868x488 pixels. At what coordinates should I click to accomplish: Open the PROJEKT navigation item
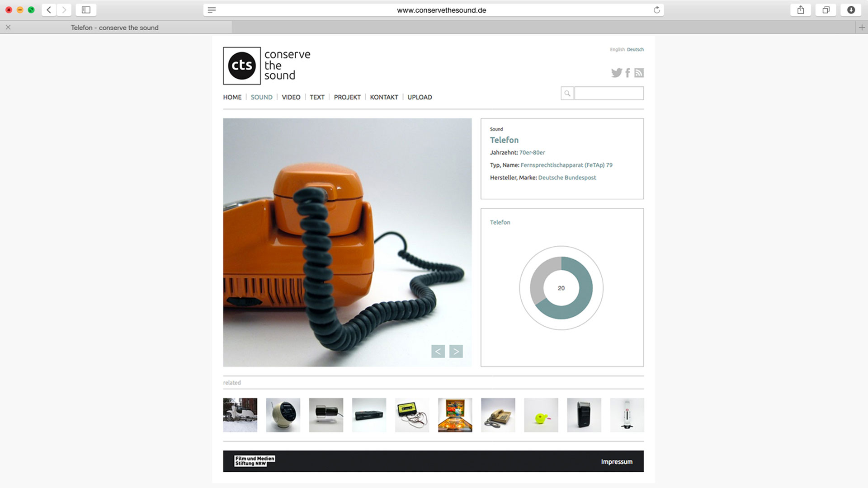[x=347, y=97]
